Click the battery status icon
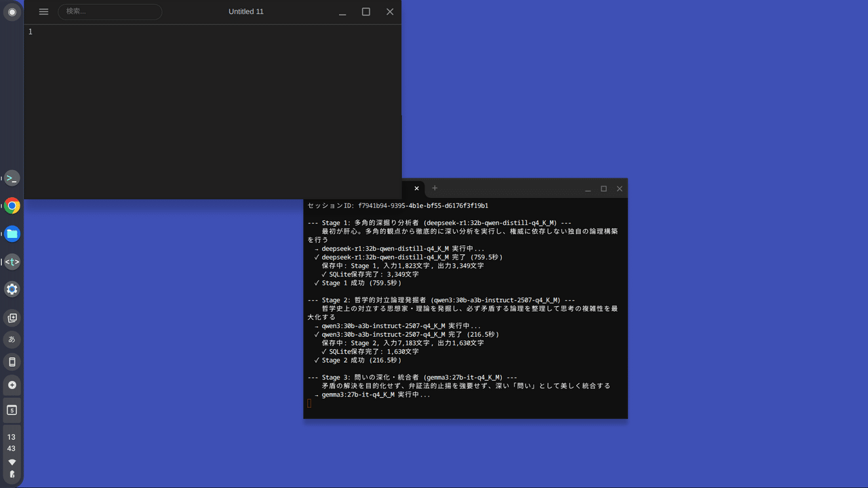This screenshot has width=868, height=488. pos(11,473)
